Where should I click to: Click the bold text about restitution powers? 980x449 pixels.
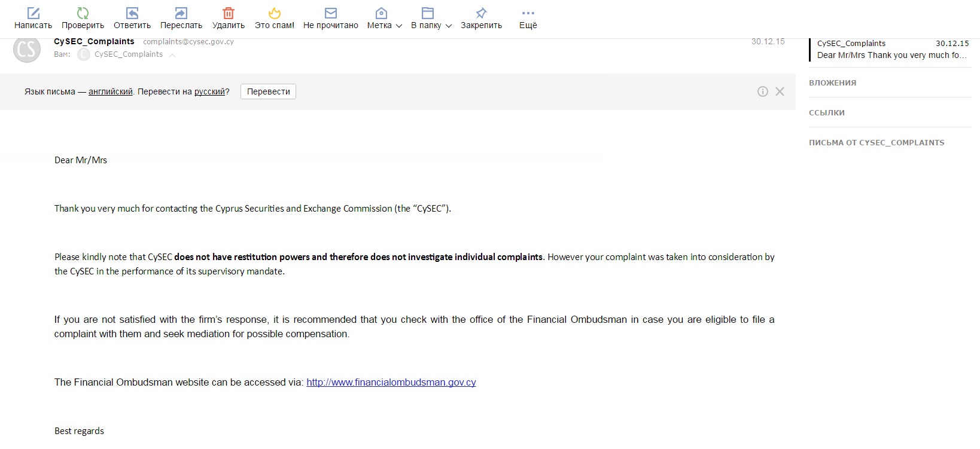(x=359, y=257)
